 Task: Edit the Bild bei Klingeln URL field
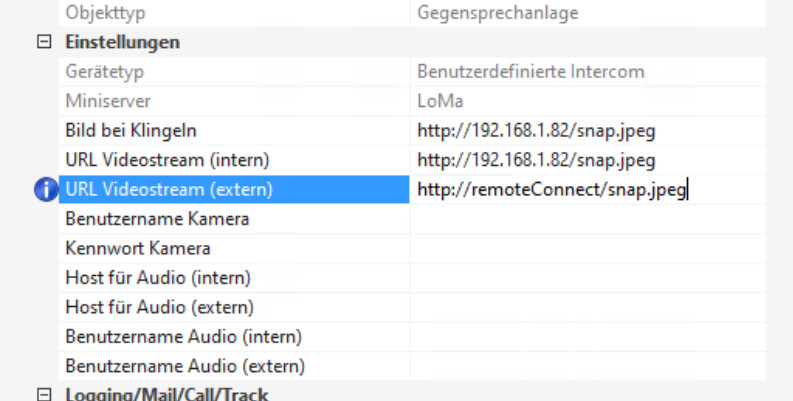pos(536,130)
